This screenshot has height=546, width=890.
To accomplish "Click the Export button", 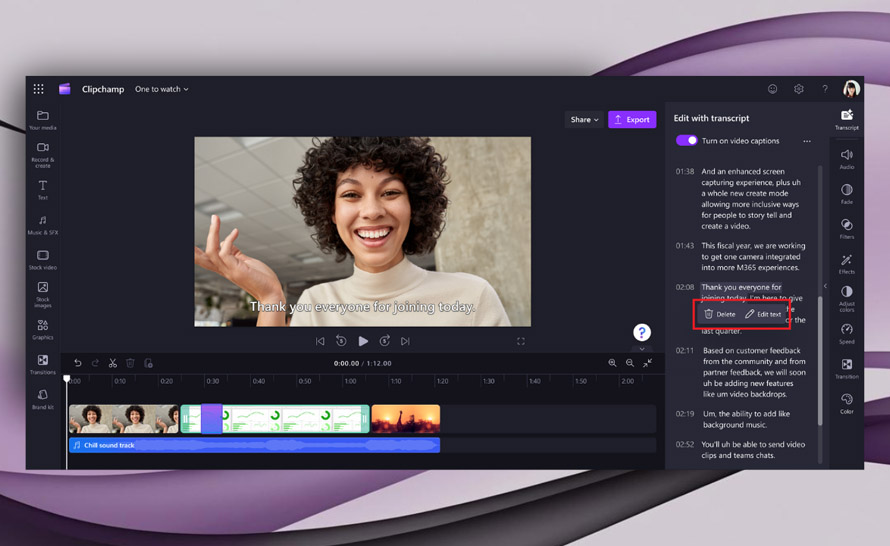I will (632, 120).
